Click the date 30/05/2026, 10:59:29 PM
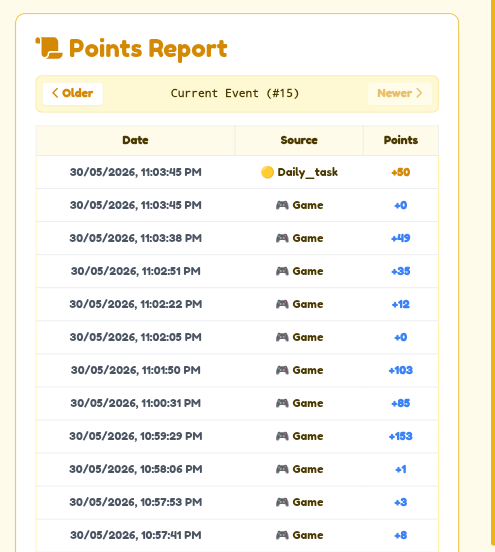This screenshot has width=495, height=552. [136, 436]
